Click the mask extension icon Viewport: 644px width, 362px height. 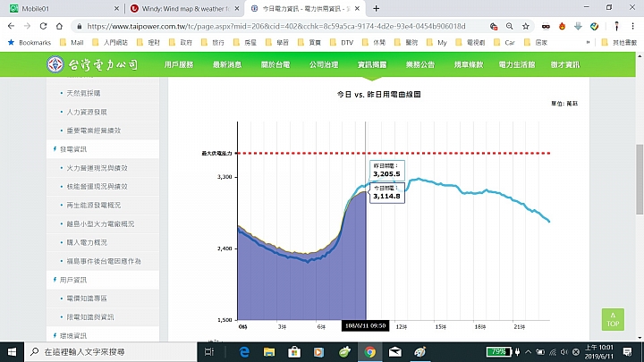pos(546,26)
